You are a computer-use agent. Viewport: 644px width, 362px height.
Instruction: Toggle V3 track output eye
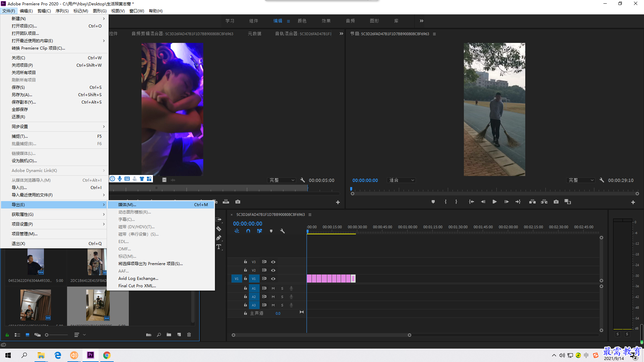click(x=273, y=262)
